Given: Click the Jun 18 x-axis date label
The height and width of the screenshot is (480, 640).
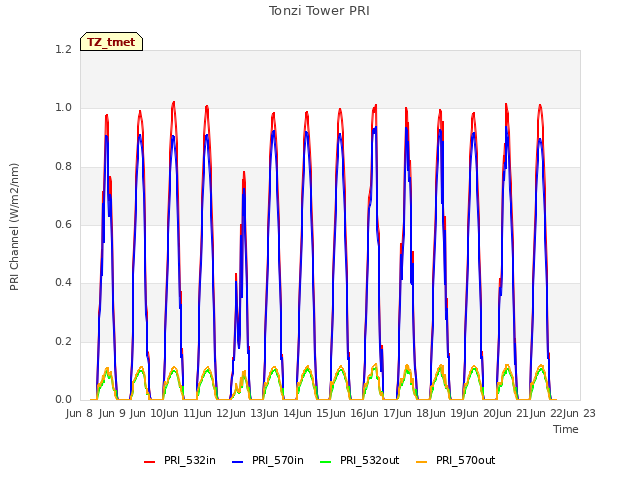Looking at the screenshot, I should [414, 413].
